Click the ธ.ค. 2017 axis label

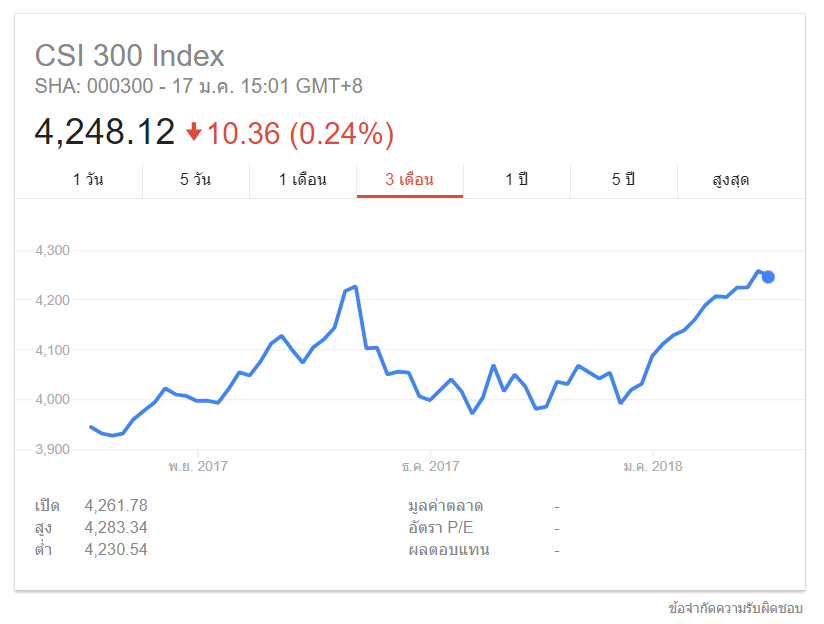coord(430,466)
